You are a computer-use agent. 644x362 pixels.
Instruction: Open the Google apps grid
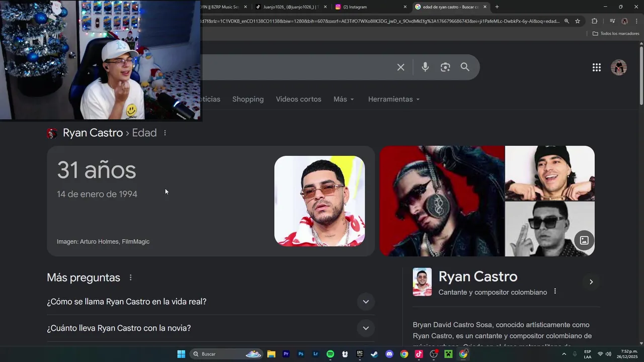[x=597, y=67]
